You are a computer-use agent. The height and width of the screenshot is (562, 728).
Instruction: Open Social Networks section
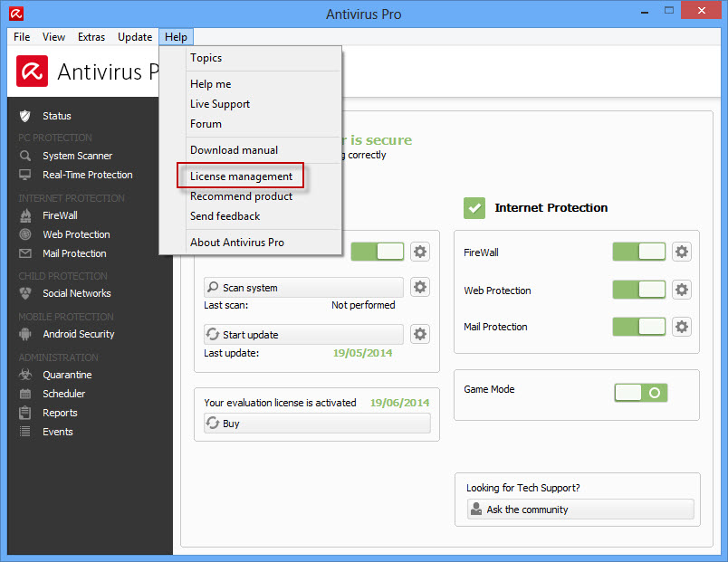point(77,293)
